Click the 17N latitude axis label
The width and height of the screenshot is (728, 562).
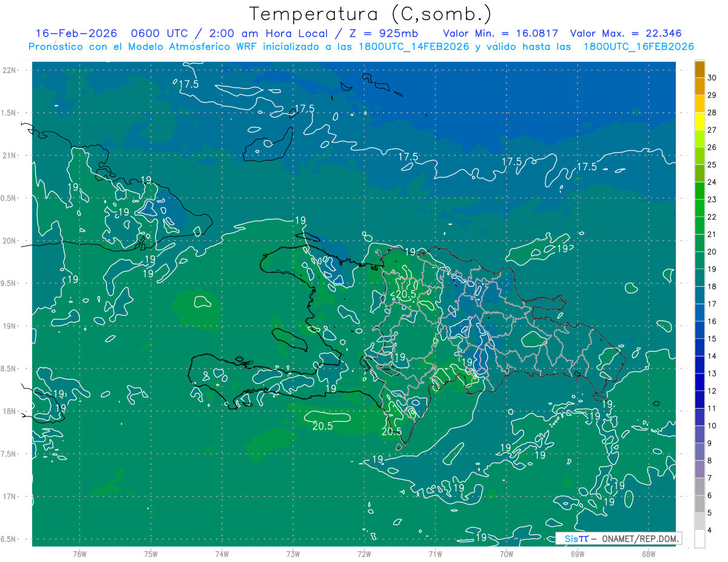pyautogui.click(x=10, y=497)
